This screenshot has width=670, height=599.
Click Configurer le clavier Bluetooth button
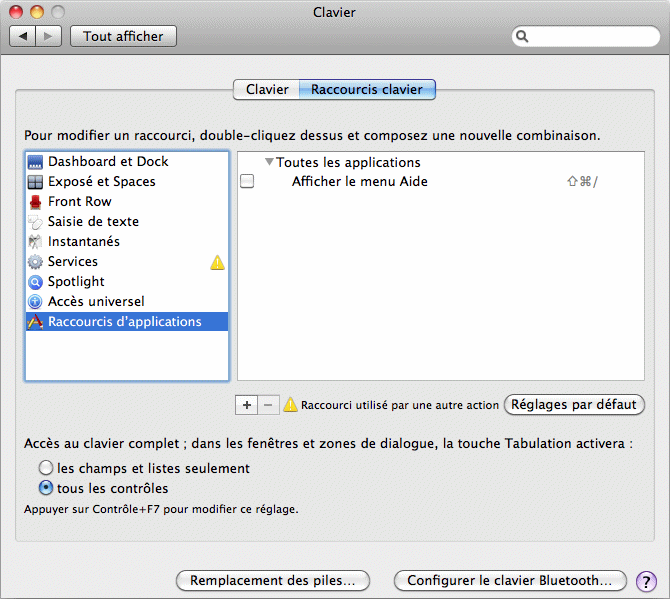pos(510,581)
